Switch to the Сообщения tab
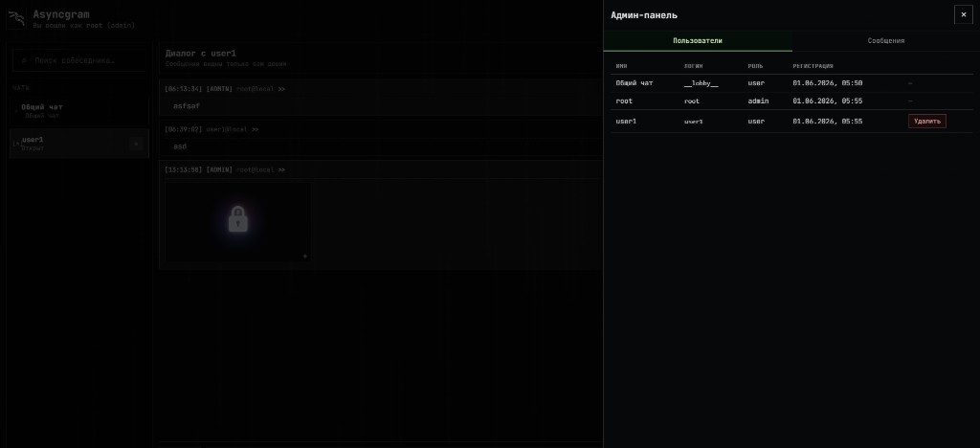980x448 pixels. (885, 40)
